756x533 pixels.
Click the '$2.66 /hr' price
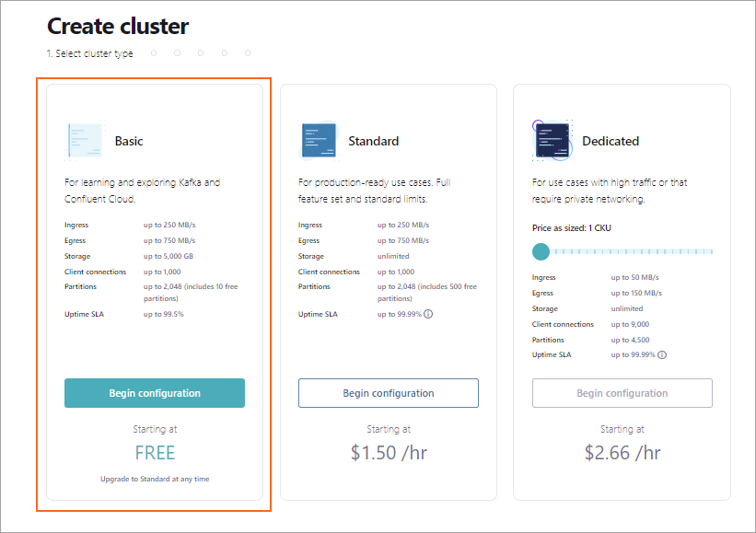point(622,453)
